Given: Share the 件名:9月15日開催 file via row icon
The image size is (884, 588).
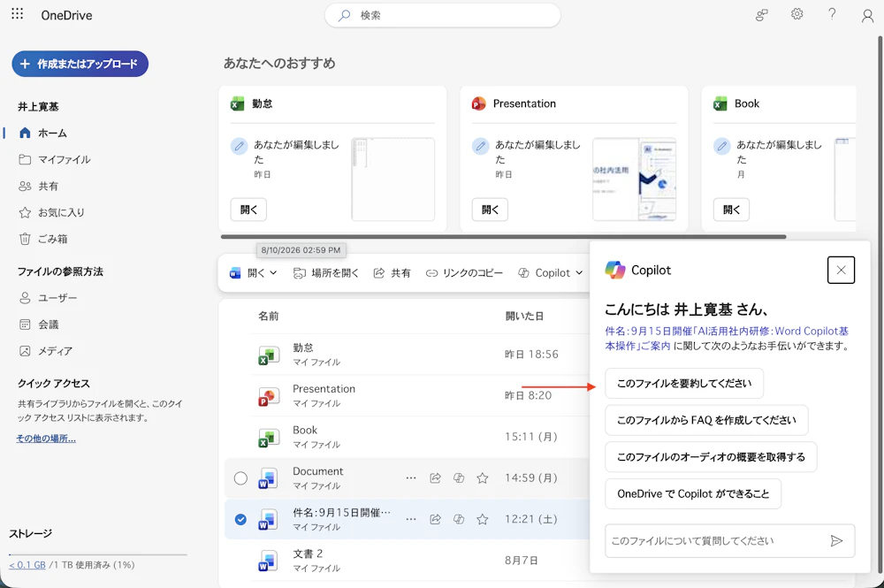Looking at the screenshot, I should point(435,519).
